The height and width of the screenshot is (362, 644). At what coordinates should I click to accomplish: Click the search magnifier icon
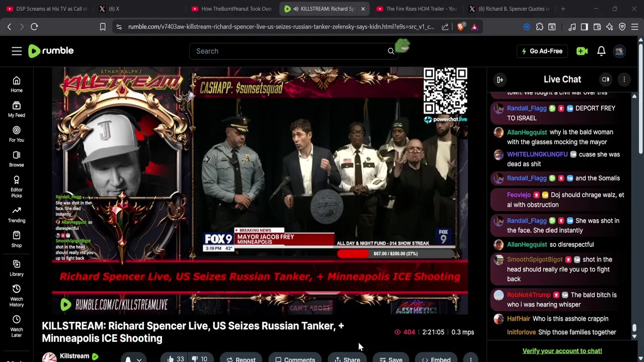tap(391, 51)
